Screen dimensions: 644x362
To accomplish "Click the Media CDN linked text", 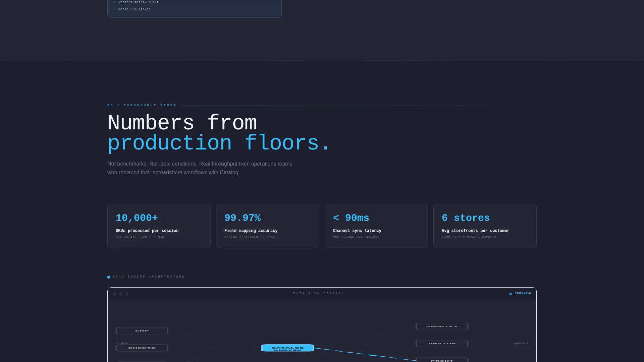I will pos(135,9).
